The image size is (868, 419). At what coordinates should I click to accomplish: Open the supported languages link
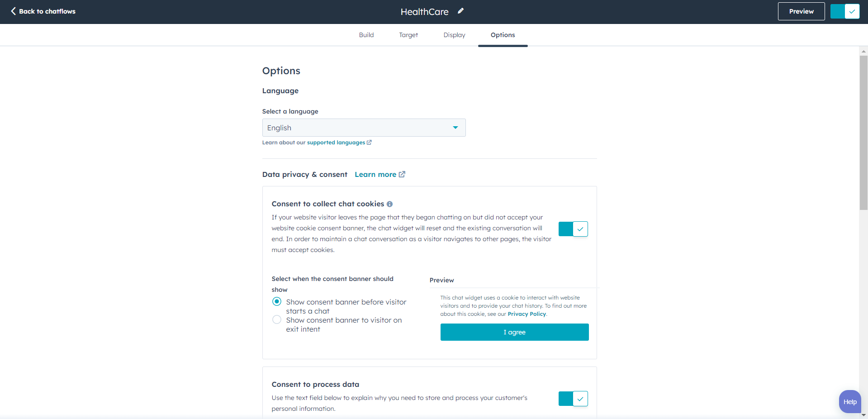(x=336, y=142)
